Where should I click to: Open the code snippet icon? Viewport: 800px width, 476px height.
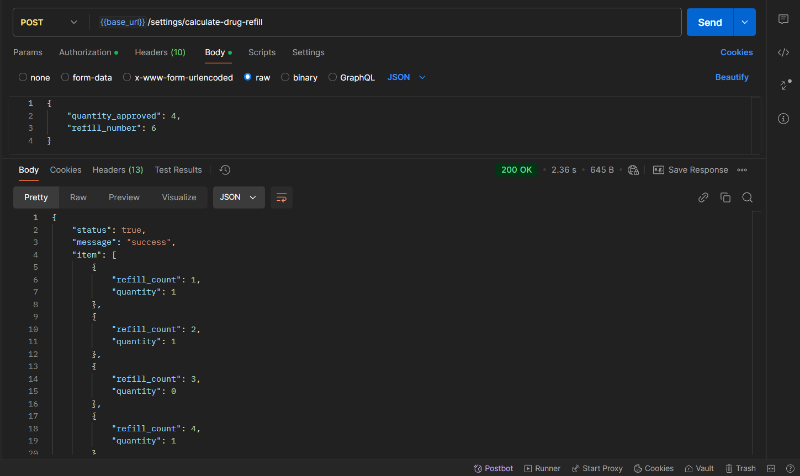783,52
